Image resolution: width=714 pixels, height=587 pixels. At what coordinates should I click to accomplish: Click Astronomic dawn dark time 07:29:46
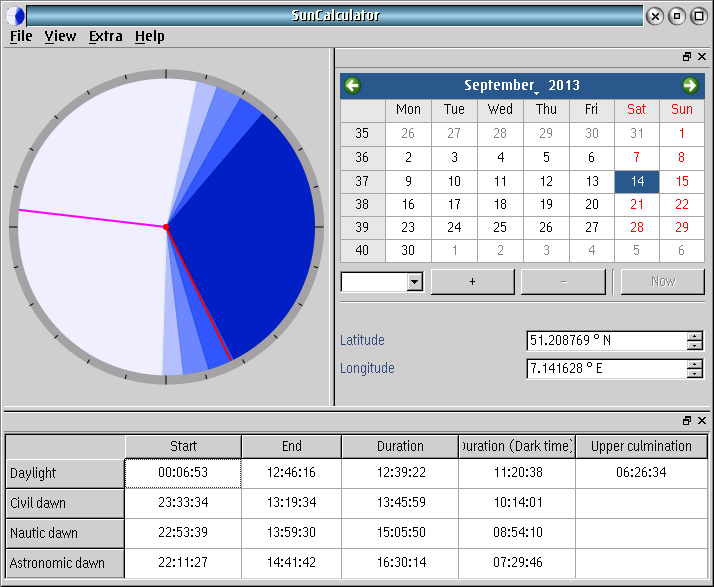coord(517,563)
